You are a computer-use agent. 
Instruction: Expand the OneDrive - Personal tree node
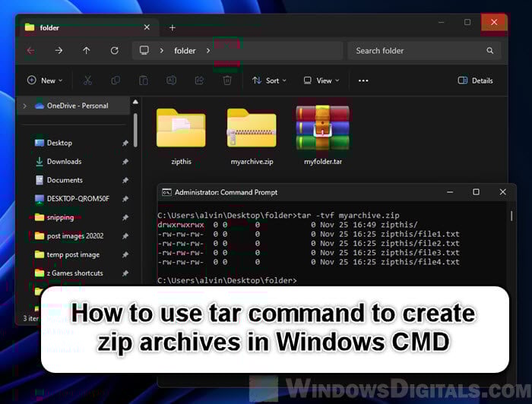click(x=25, y=106)
